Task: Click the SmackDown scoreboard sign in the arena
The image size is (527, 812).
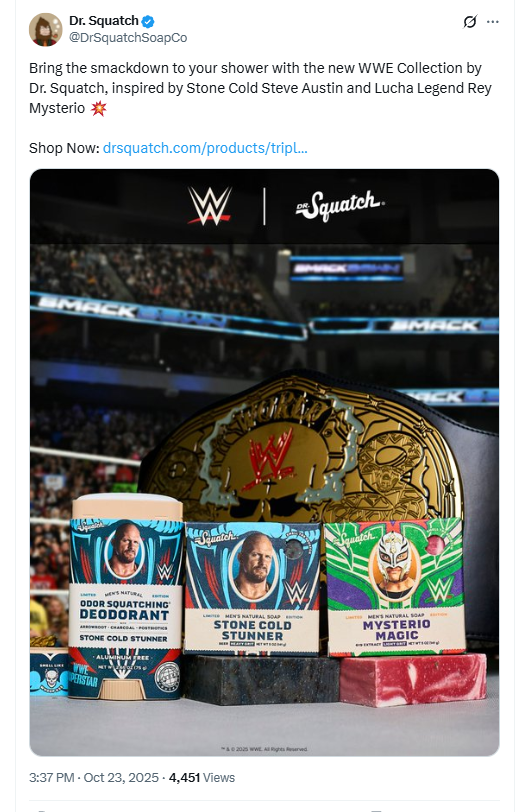Action: point(347,269)
